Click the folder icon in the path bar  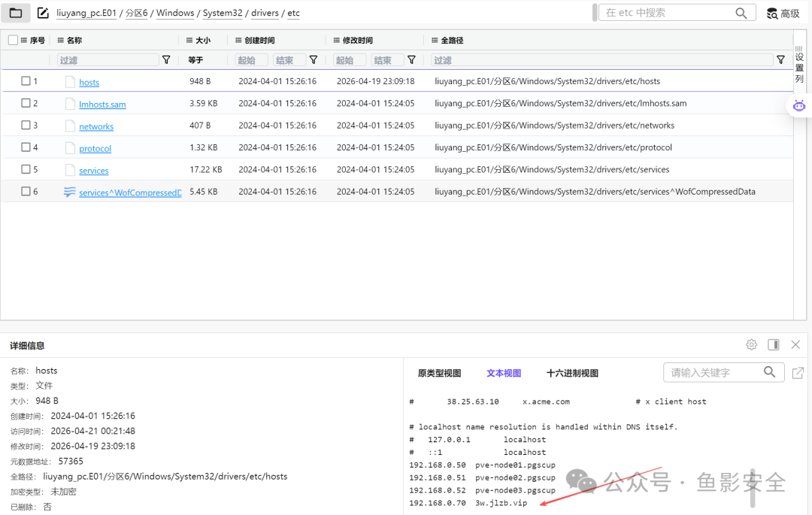[x=16, y=13]
